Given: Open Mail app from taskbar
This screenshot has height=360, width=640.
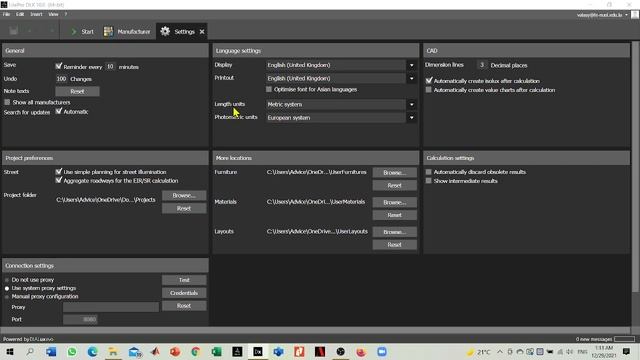Looking at the screenshot, I should point(134,351).
